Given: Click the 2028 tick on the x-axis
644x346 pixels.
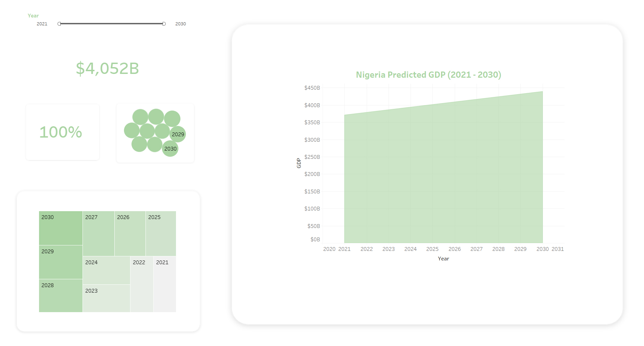Looking at the screenshot, I should point(498,249).
